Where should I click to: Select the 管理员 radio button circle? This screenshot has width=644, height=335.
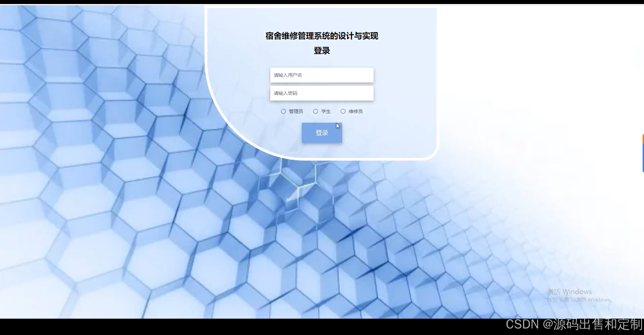(283, 111)
